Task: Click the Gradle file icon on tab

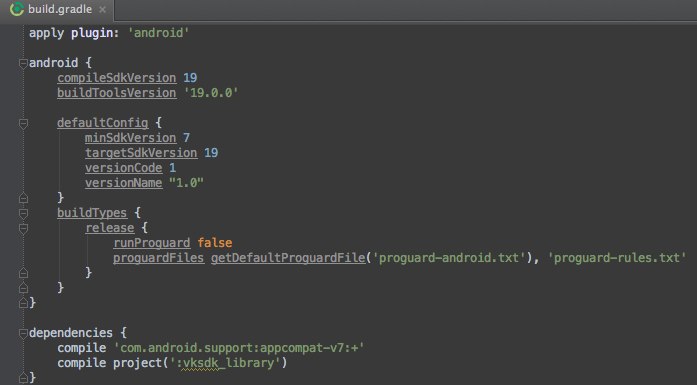Action: (17, 9)
